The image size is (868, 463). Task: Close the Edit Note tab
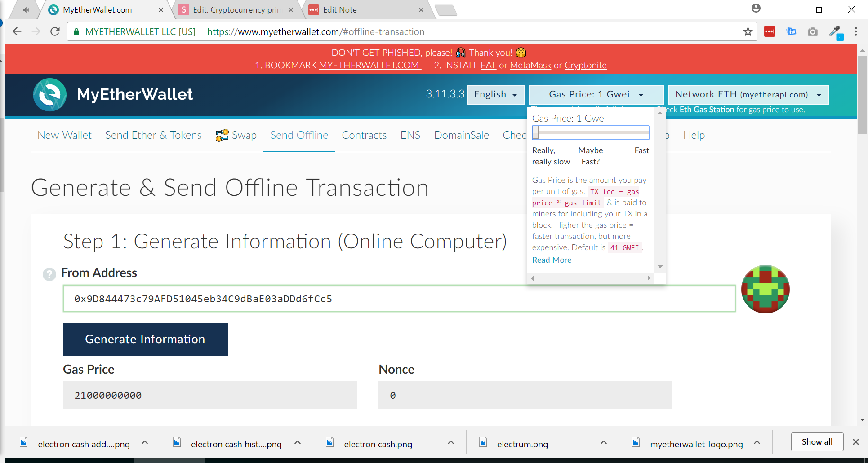click(x=421, y=9)
